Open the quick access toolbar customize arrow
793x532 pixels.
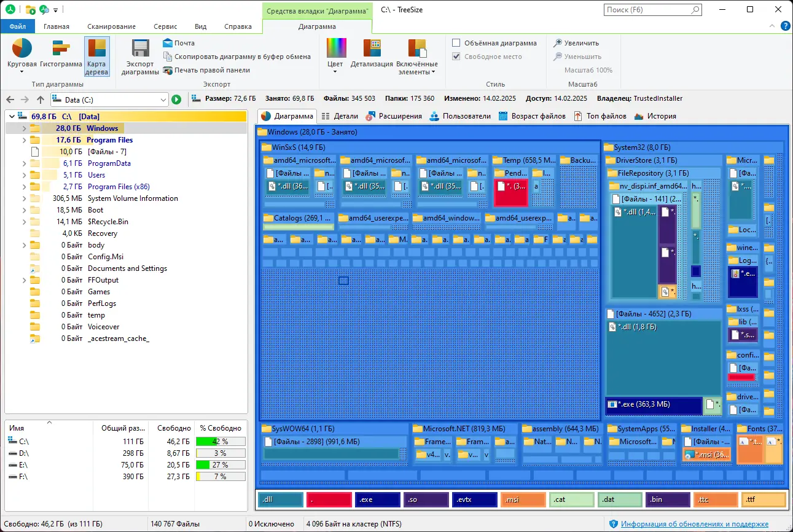pos(56,10)
